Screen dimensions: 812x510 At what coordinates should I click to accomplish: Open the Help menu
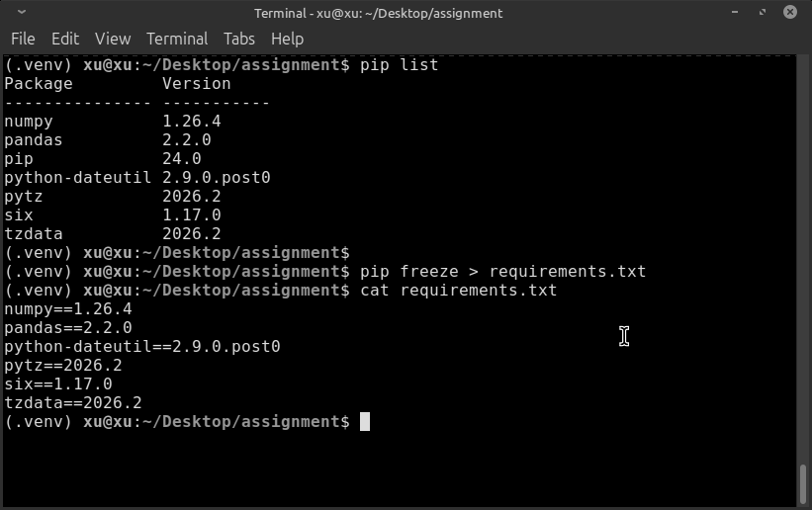pos(288,39)
